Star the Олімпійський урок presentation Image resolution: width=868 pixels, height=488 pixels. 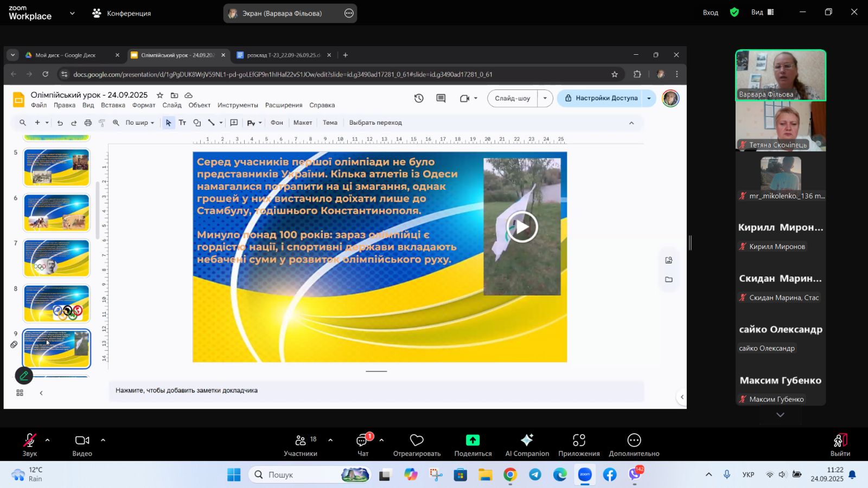[x=160, y=95]
